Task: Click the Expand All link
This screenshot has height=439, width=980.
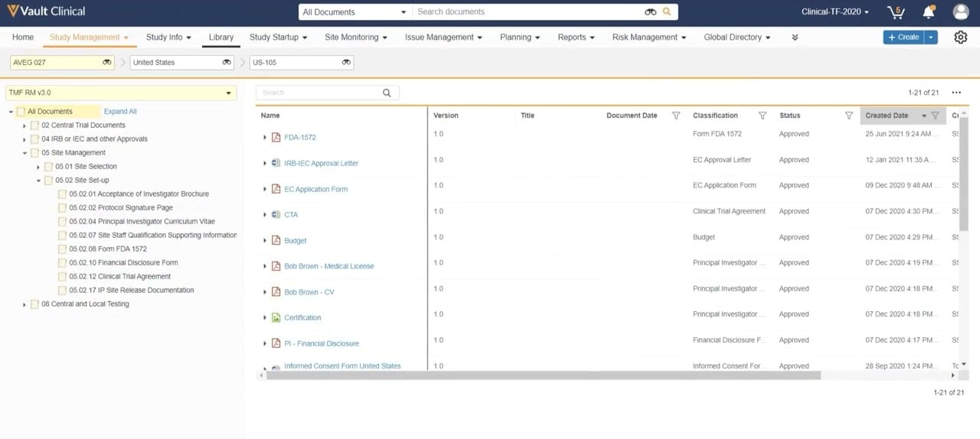Action: 120,112
